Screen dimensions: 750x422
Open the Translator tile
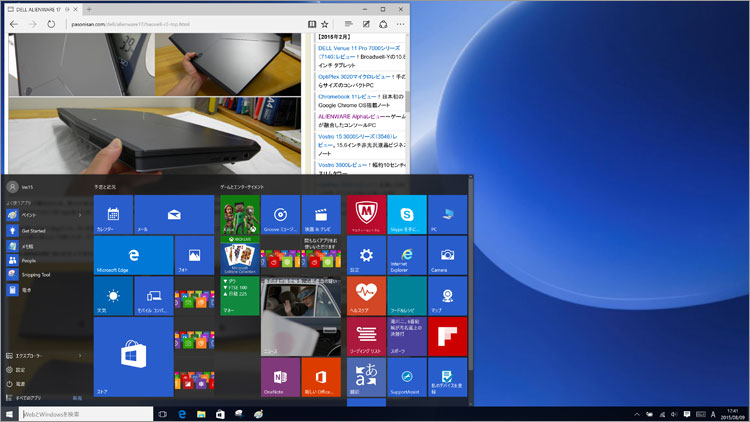tap(366, 377)
